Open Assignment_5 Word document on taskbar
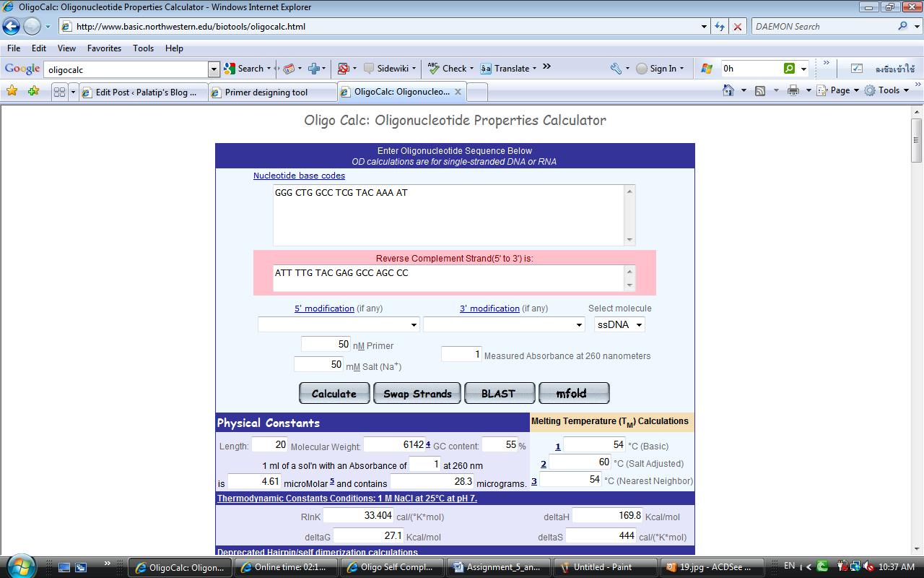Viewport: 924px width, 578px height. tap(498, 567)
